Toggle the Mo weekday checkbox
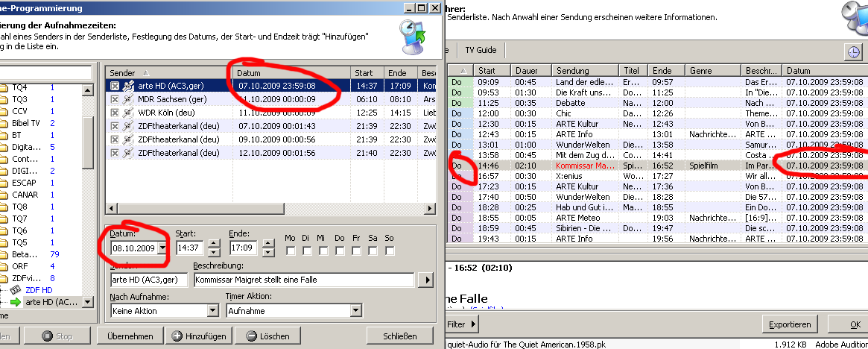This screenshot has height=349, width=868. click(291, 250)
